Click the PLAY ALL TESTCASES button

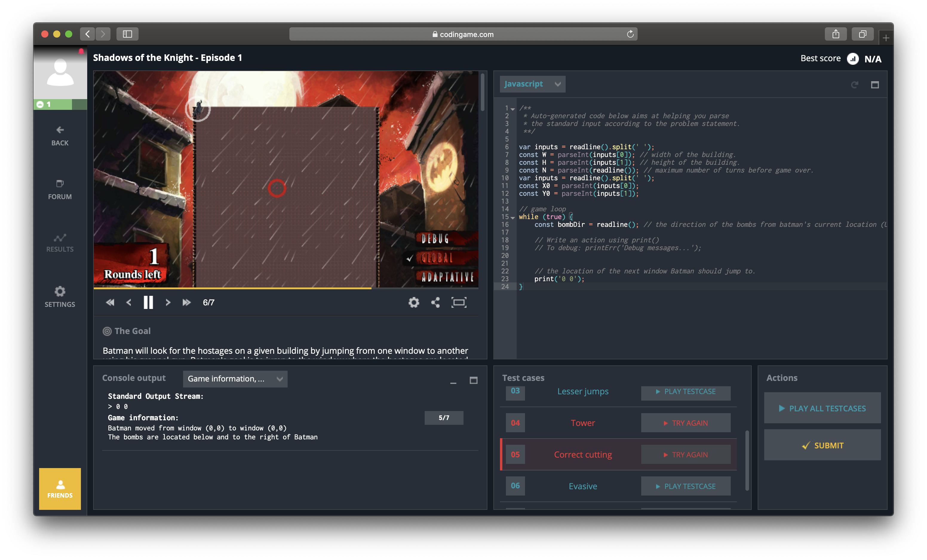[822, 408]
